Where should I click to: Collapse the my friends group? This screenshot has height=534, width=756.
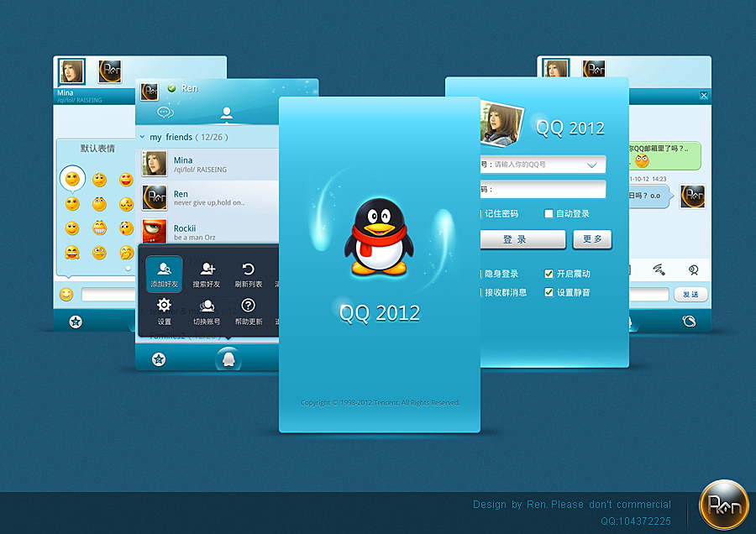pyautogui.click(x=142, y=137)
